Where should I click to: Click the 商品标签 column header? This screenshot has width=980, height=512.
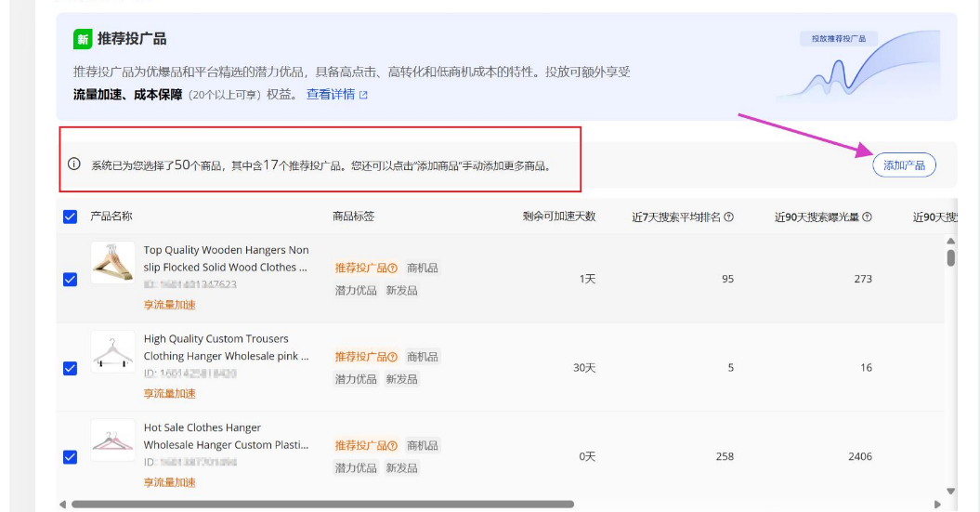[353, 217]
